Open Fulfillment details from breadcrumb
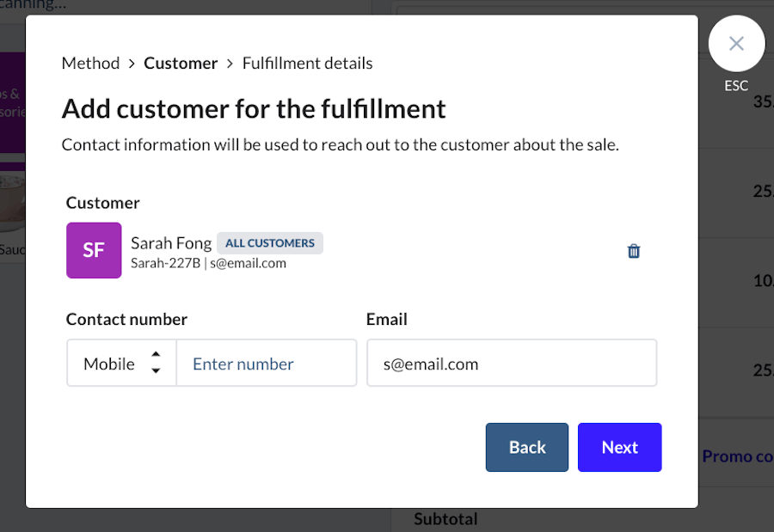 [x=307, y=63]
